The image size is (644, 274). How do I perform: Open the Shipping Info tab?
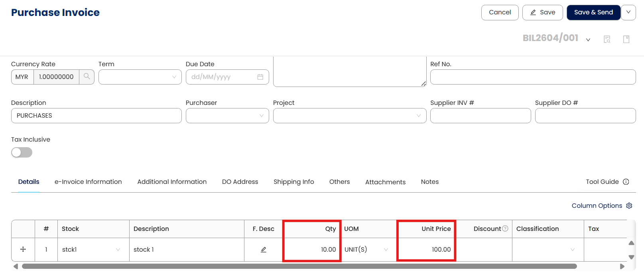(293, 182)
